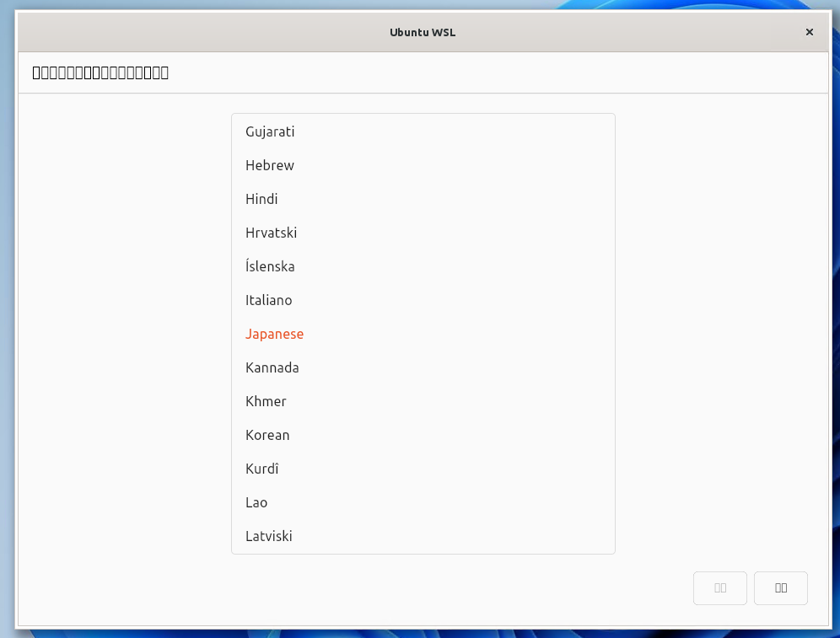This screenshot has height=638, width=840.
Task: Choose Korean in the language list
Action: (x=267, y=435)
